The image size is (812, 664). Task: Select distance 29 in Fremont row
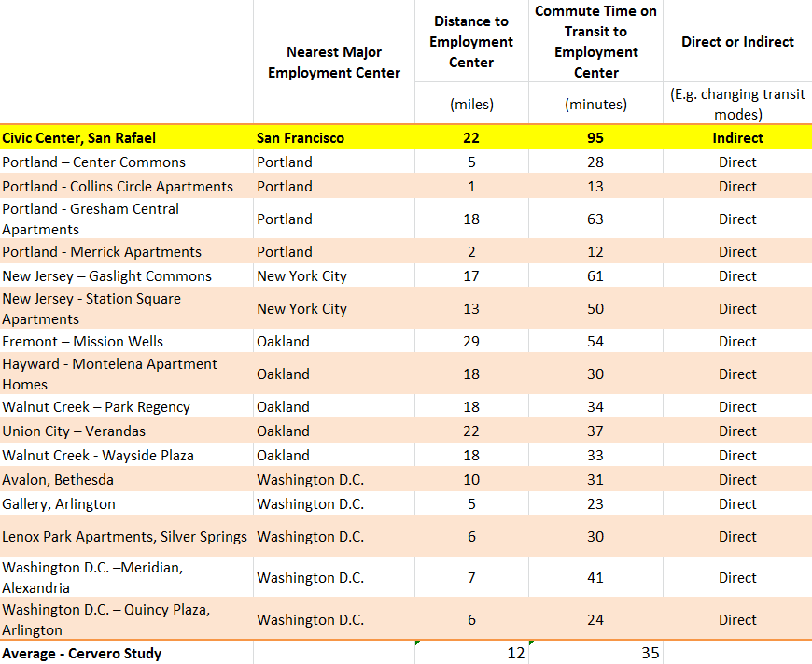tap(471, 342)
